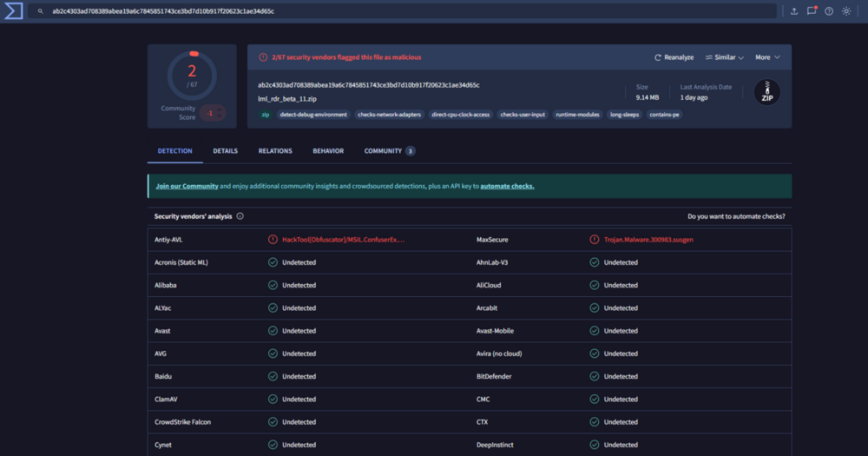Click the AVG undetected checkmark icon
Viewport: 868px width, 456px height.
tap(273, 353)
